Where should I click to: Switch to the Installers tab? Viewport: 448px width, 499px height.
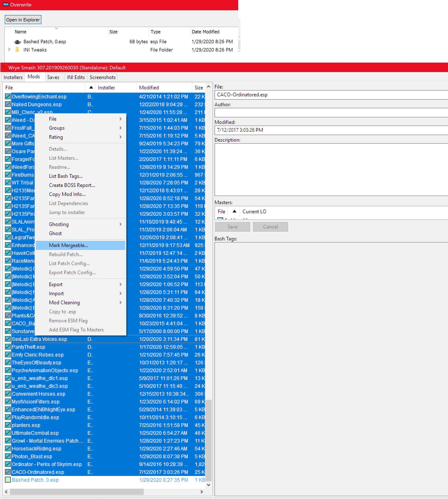click(x=13, y=77)
